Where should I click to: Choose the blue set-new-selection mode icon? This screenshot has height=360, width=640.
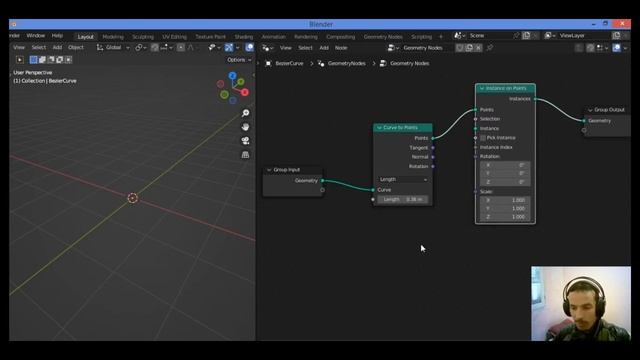[x=33, y=60]
